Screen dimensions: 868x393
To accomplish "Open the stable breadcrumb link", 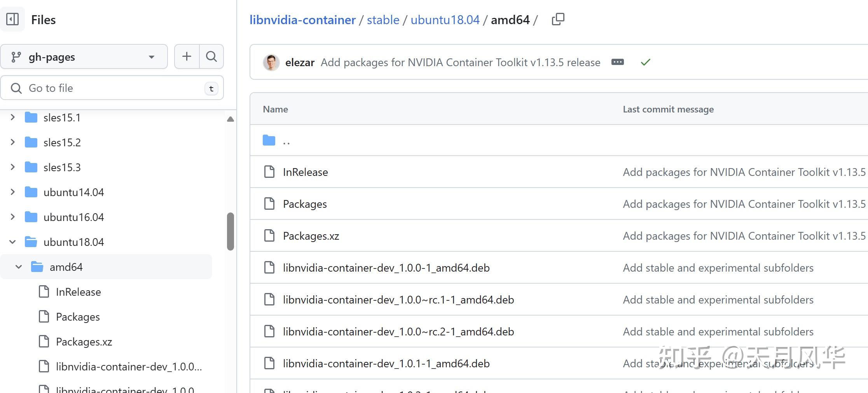I will [x=383, y=19].
